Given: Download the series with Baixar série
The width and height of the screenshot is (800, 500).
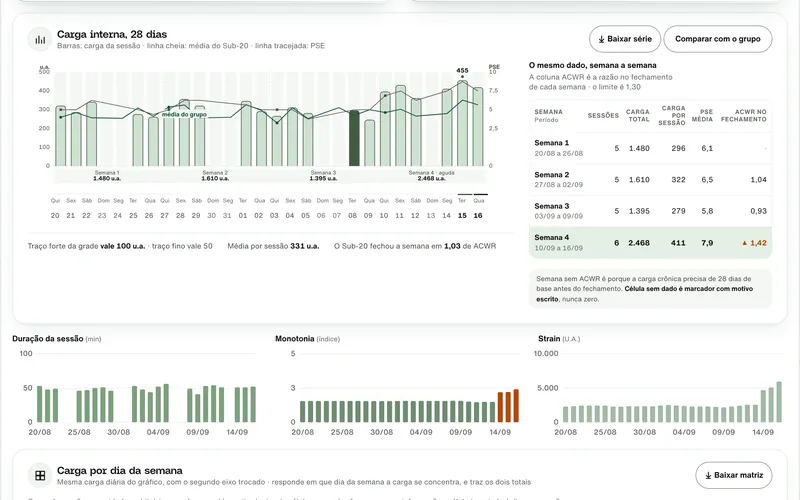Looking at the screenshot, I should click(624, 39).
